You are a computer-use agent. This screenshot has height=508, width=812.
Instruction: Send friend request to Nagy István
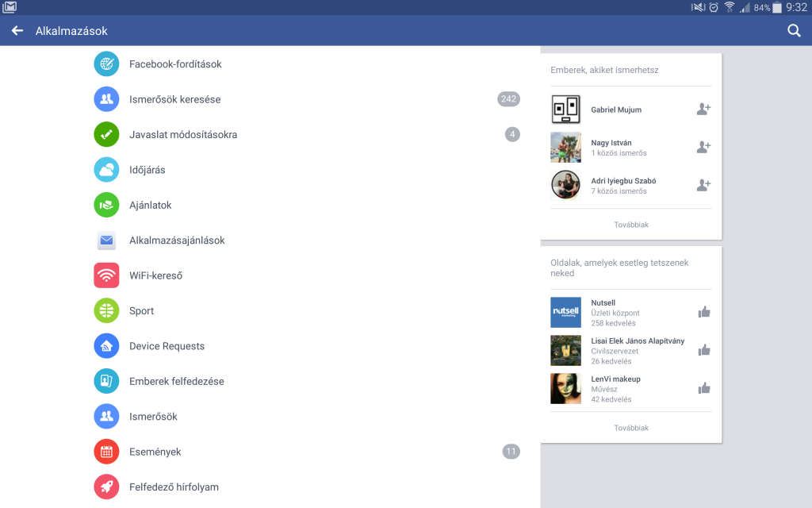pos(703,147)
